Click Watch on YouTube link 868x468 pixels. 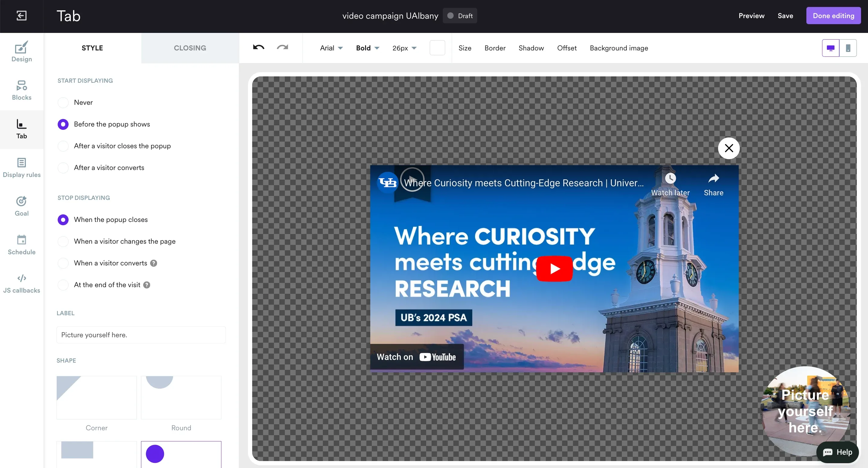[417, 357]
